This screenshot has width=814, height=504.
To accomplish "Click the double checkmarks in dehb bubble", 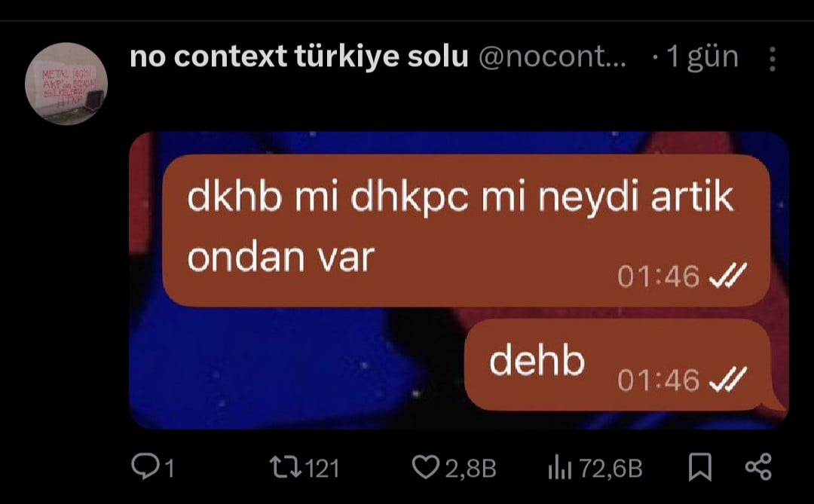I will tap(728, 379).
